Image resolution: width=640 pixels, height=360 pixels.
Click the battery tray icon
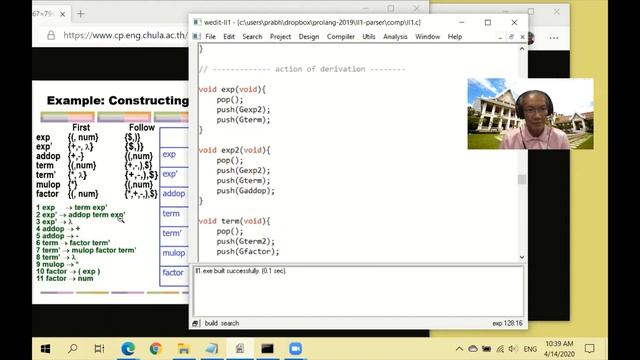pyautogui.click(x=487, y=349)
